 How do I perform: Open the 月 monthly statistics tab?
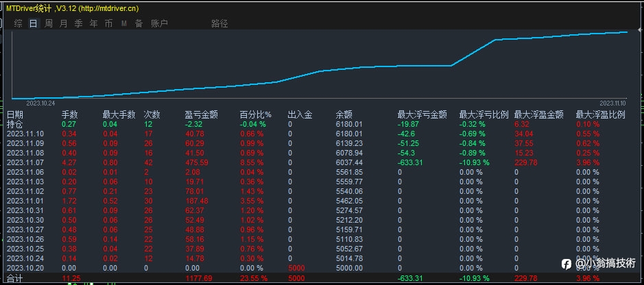coord(63,23)
